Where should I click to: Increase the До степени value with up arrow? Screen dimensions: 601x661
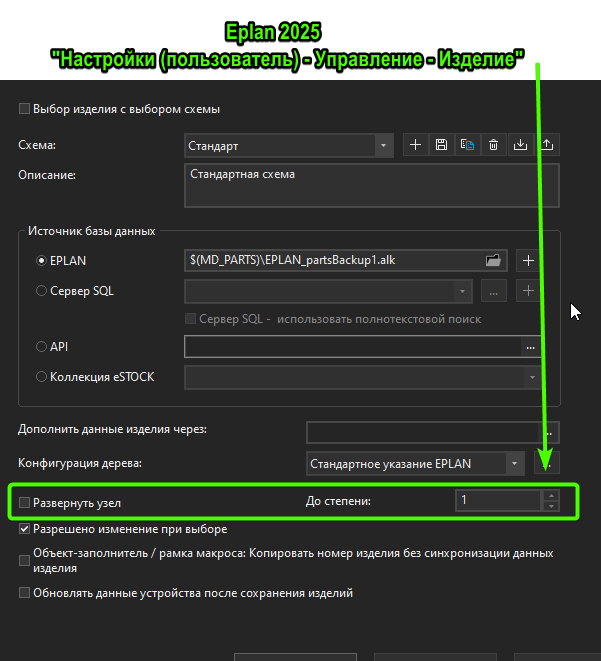tap(551, 496)
